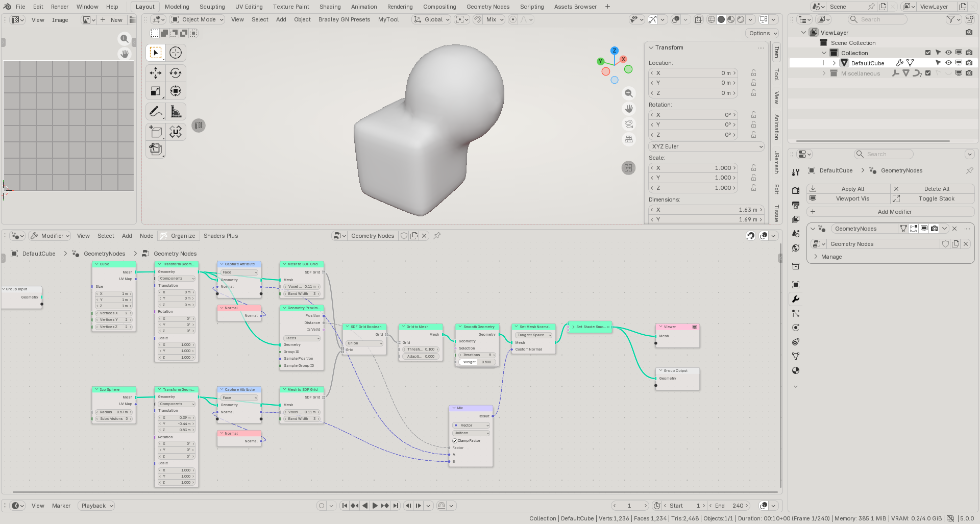Viewport: 980px width, 524px height.
Task: Select the Add Cube tool
Action: (x=156, y=132)
